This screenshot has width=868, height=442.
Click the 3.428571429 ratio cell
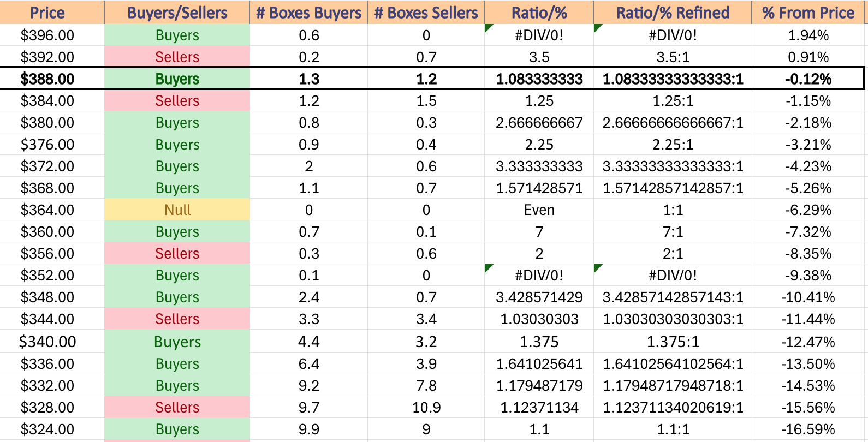coord(539,297)
